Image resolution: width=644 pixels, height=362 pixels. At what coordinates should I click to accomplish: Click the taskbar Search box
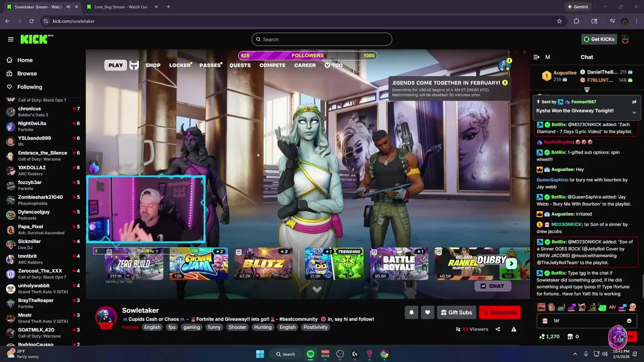[x=286, y=354]
